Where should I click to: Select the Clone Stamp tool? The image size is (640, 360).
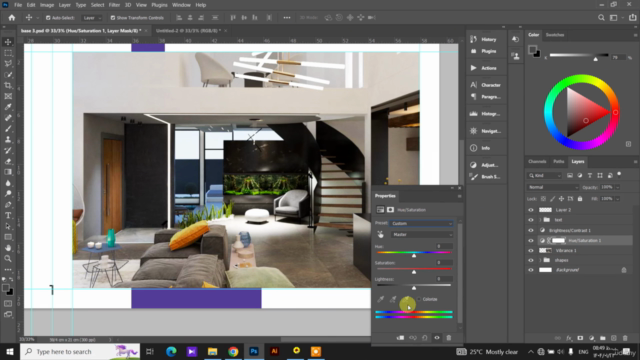pyautogui.click(x=8, y=139)
